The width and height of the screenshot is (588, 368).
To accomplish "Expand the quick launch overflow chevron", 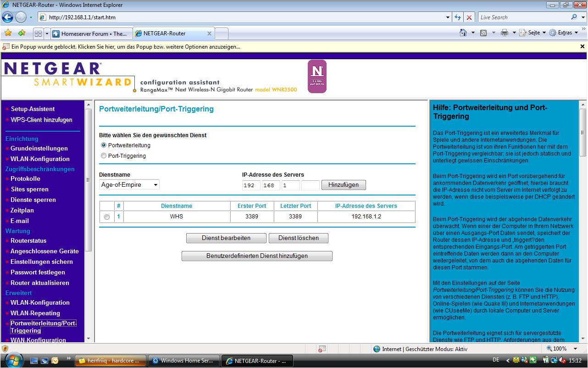I will click(x=69, y=358).
